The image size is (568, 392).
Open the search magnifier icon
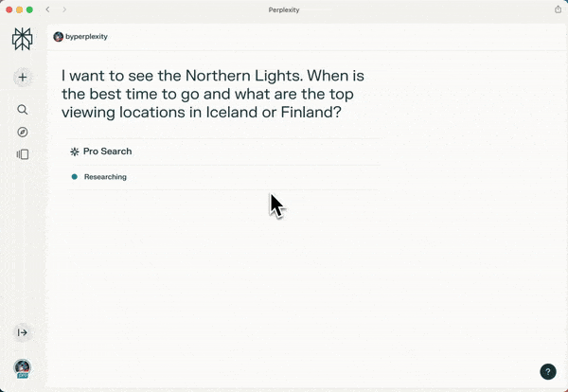[x=23, y=110]
